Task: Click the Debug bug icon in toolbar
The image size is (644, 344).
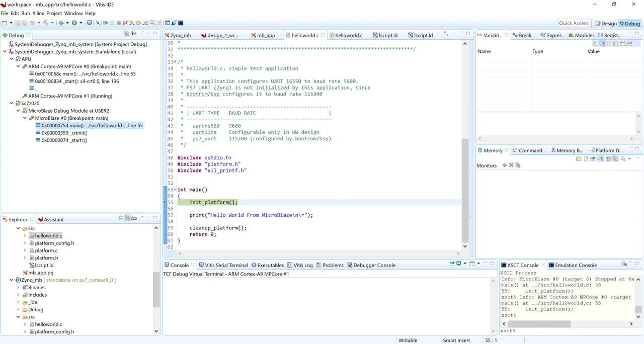Action: point(61,23)
